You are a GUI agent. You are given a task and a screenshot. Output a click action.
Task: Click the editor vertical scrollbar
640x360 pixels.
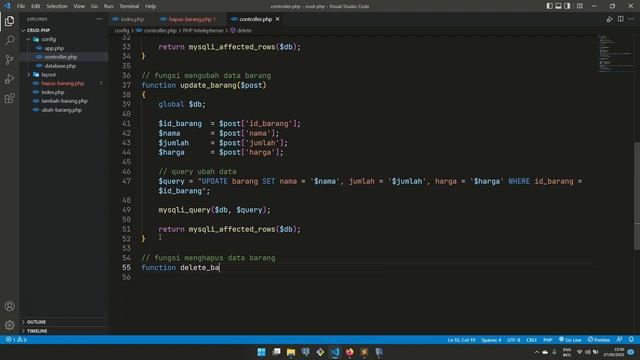(637, 196)
